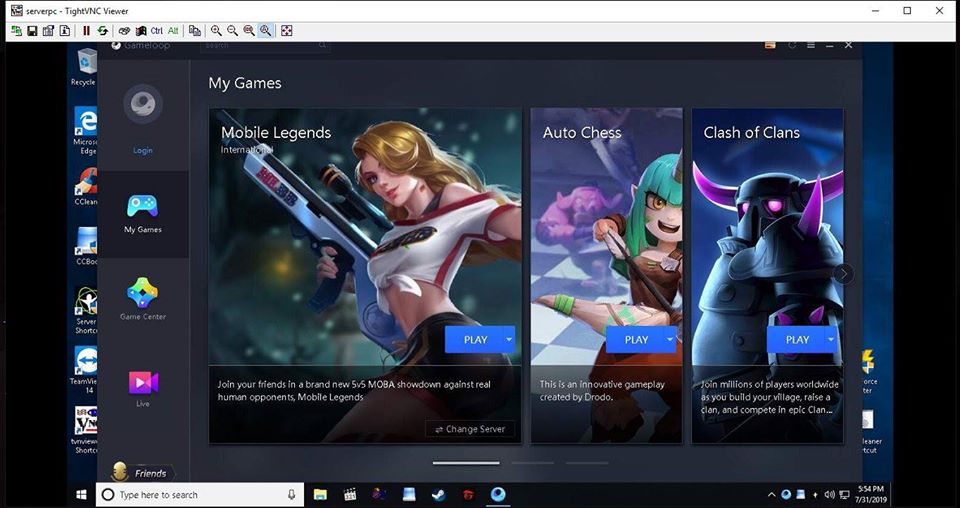Viewport: 960px width, 508px height.
Task: Zoom out of the remote view
Action: click(x=233, y=31)
